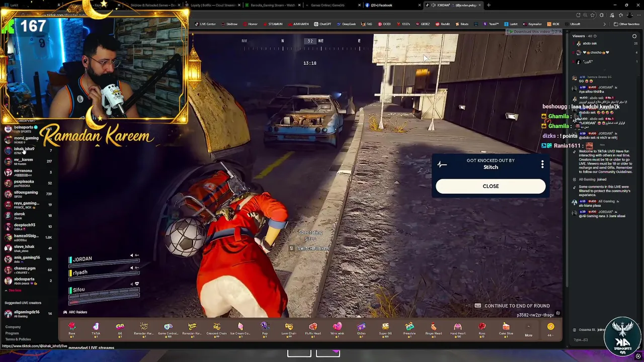Collapse list with See less
Screen dimensions: 644x362
[x=14, y=290]
